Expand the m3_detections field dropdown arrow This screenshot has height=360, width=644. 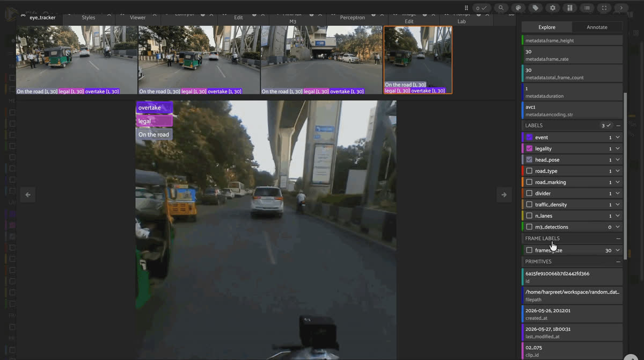(618, 227)
